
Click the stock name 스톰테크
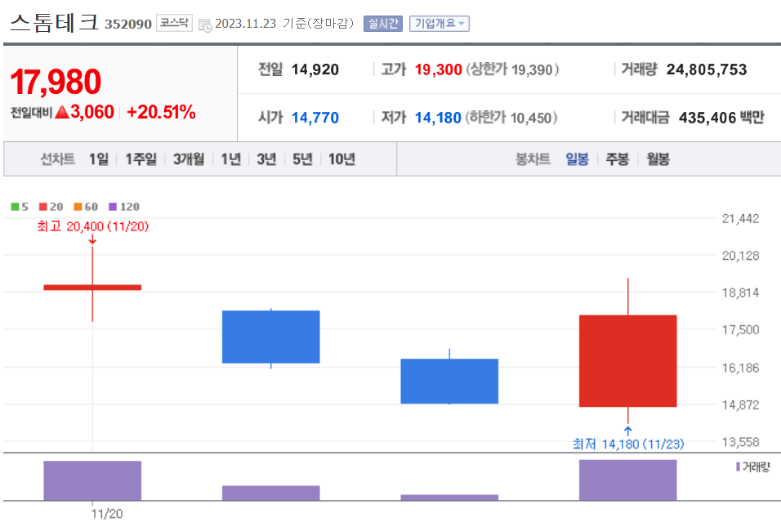[x=54, y=23]
